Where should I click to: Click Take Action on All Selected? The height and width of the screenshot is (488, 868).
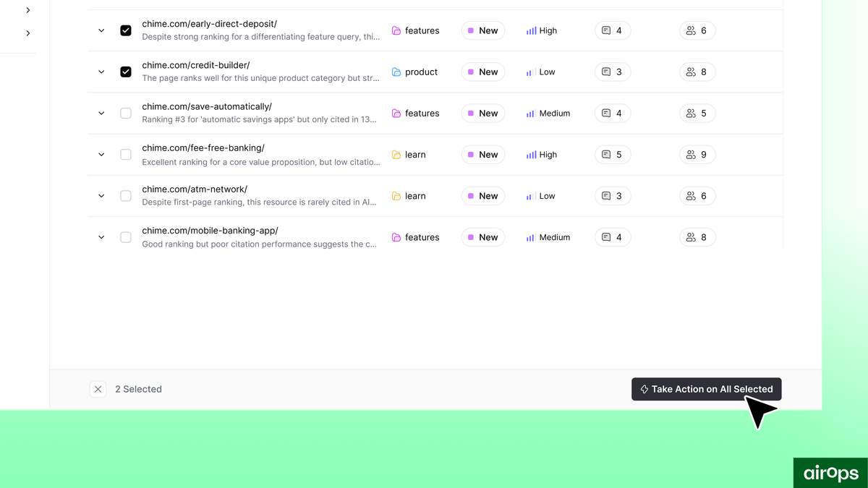pyautogui.click(x=707, y=389)
